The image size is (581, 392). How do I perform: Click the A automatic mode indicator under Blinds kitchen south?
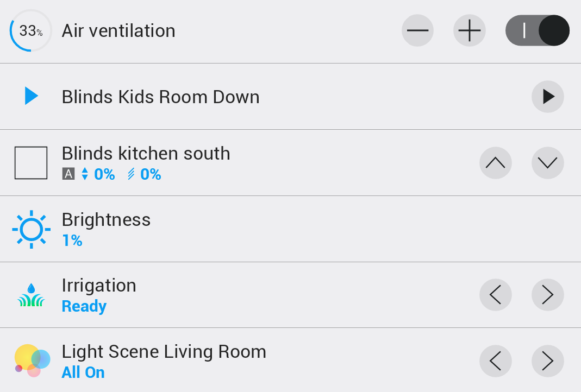pyautogui.click(x=70, y=174)
